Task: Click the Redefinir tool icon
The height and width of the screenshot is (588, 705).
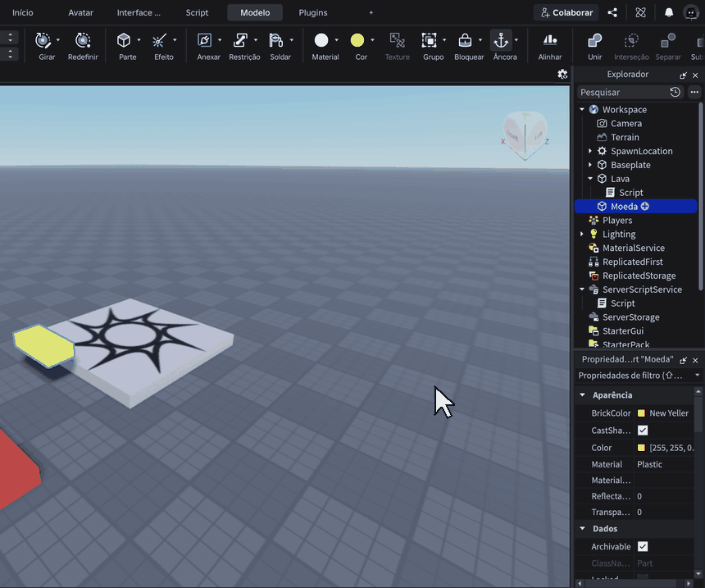Action: [x=83, y=40]
